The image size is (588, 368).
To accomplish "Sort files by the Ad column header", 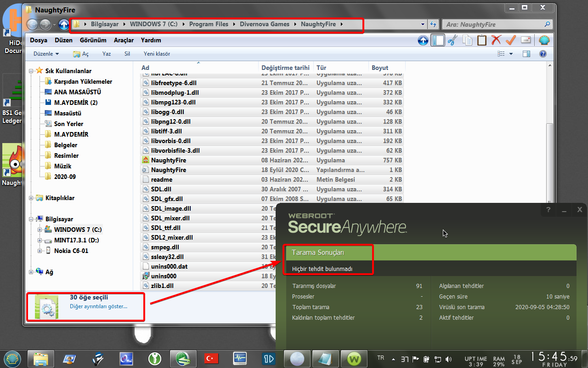I will point(198,68).
